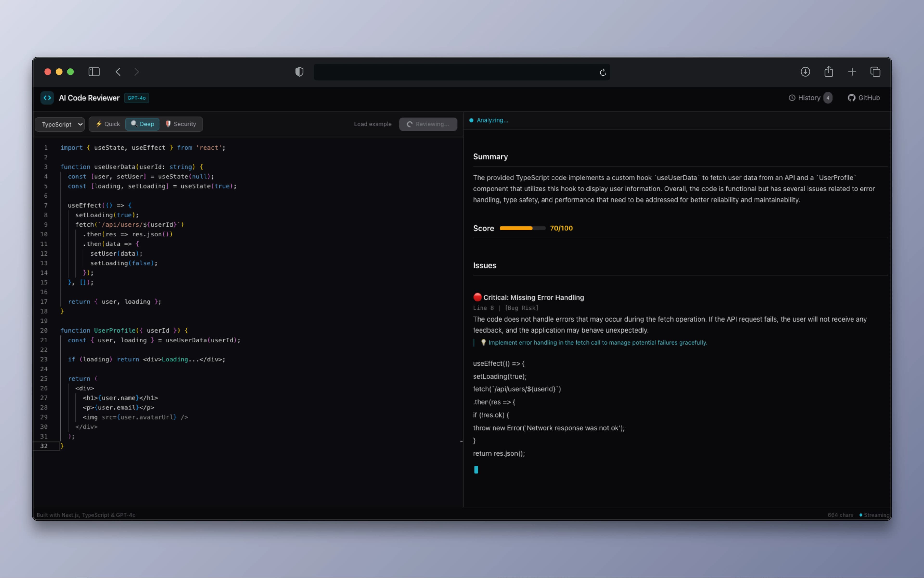Click 'throw new Error' line in the suggested fix
This screenshot has width=924, height=578.
point(549,428)
